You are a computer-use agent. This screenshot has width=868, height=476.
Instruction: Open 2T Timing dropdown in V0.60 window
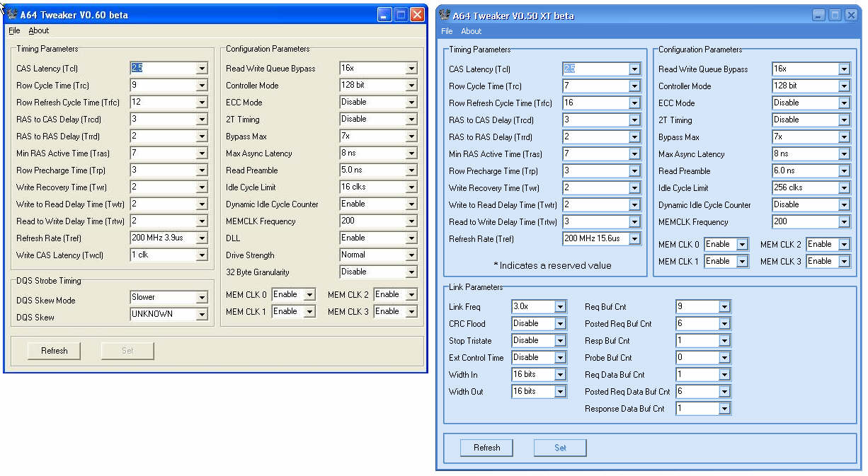click(411, 120)
